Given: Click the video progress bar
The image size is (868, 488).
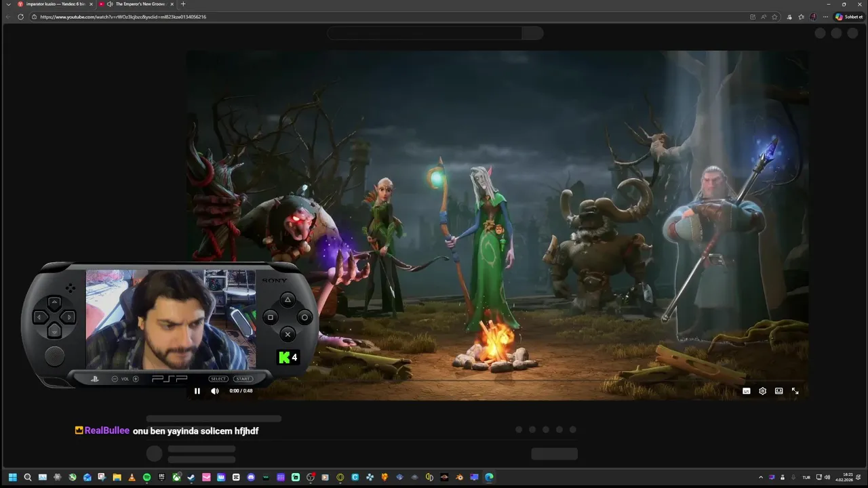Looking at the screenshot, I should [x=497, y=381].
